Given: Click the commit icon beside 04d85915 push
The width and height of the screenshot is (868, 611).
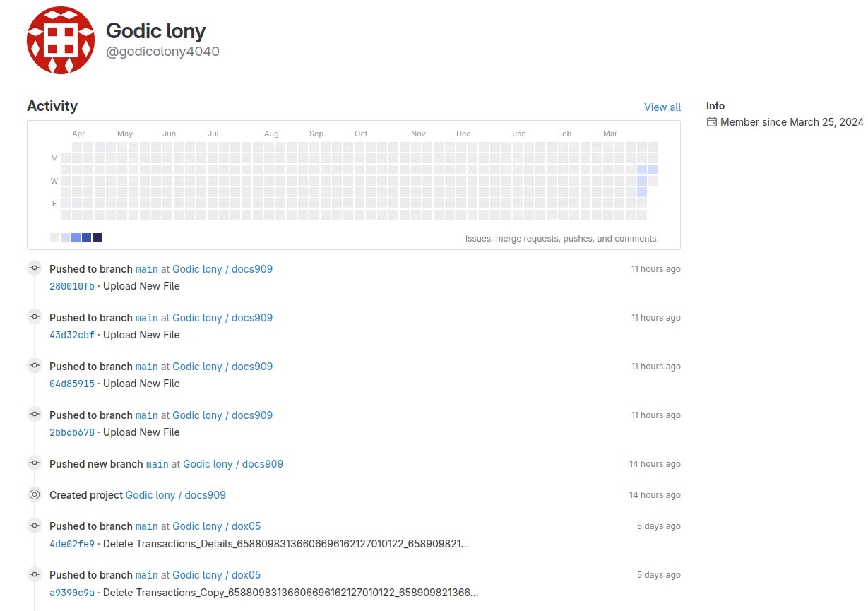Looking at the screenshot, I should click(x=35, y=366).
